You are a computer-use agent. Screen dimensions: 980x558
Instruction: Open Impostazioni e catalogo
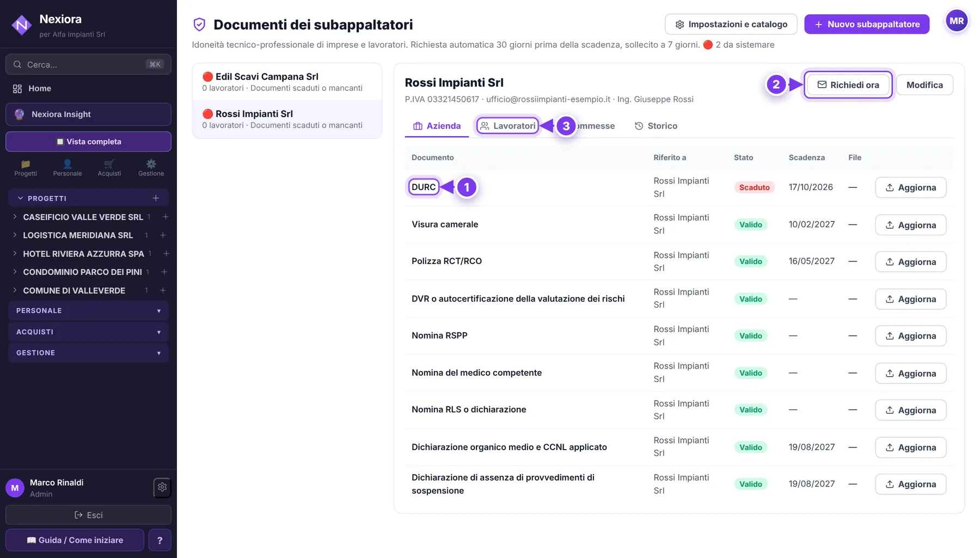[731, 24]
